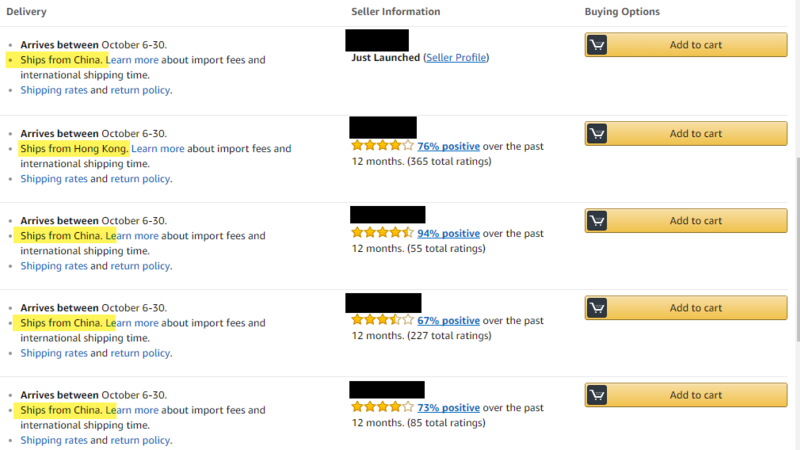The image size is (800, 450).
Task: View the 94% positive feedback link
Action: 449,233
